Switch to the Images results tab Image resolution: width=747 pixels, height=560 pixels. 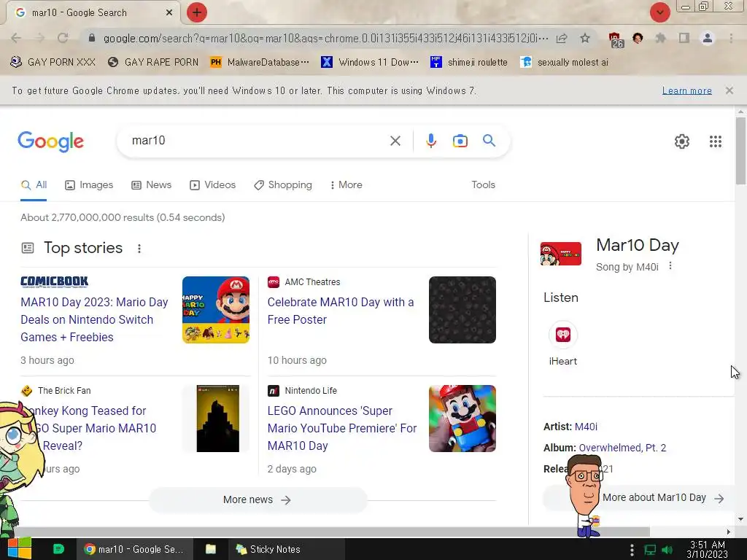[x=89, y=184]
